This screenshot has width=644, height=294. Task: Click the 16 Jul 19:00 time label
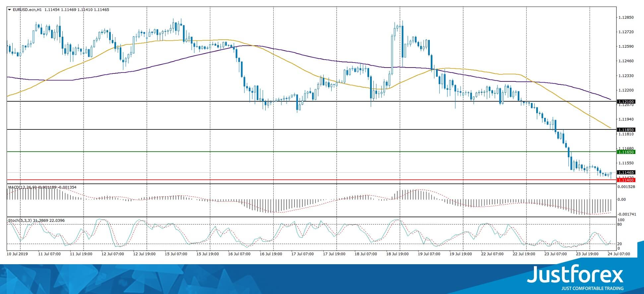coord(271,254)
